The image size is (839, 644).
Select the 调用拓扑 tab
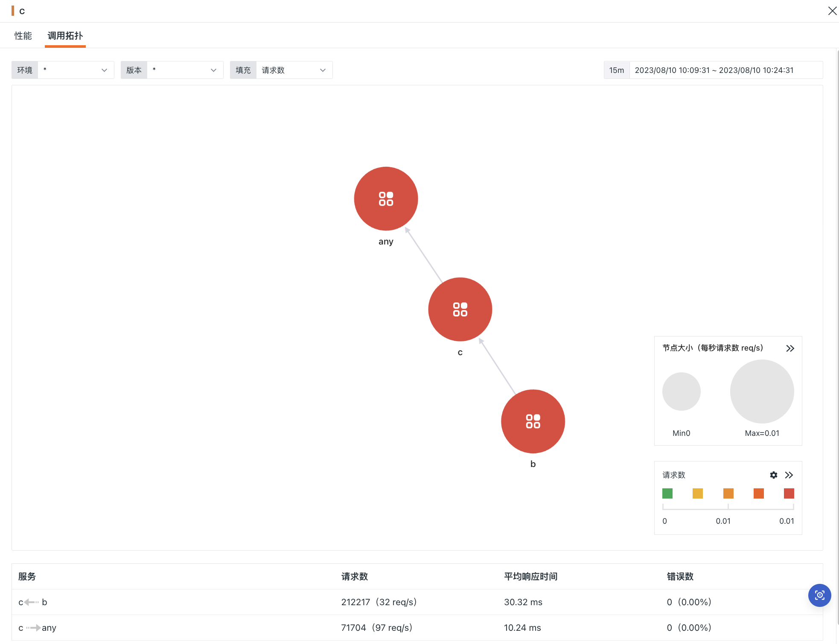click(65, 36)
